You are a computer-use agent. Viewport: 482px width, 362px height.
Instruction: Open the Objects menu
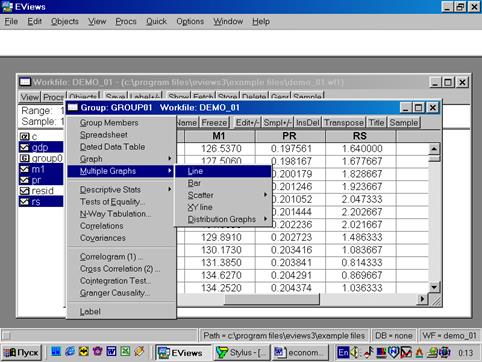click(x=65, y=21)
